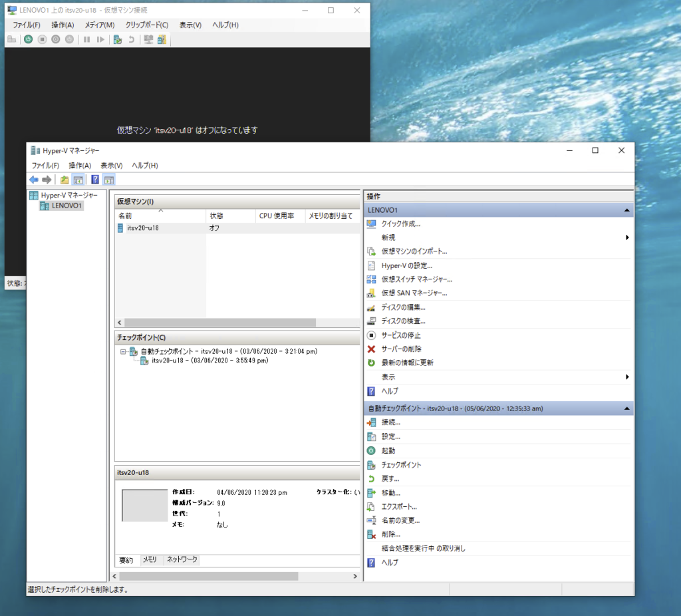Open メディア(M) menu in VM connection window

click(99, 25)
